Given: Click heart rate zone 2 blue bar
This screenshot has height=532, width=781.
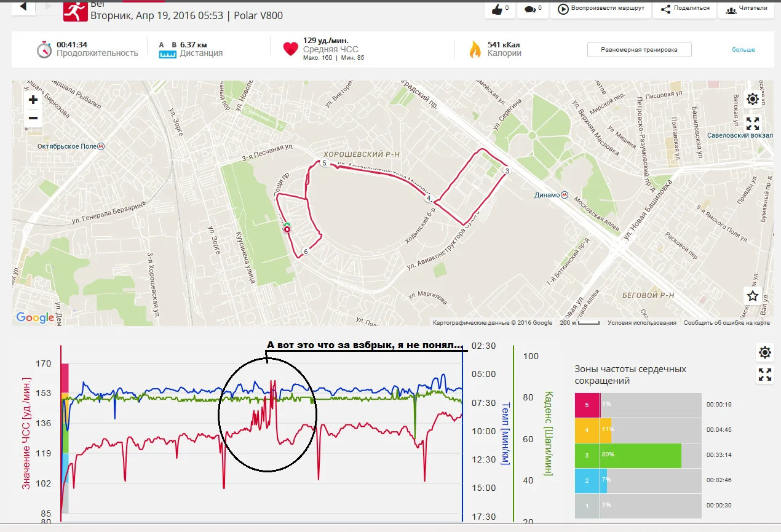Looking at the screenshot, I should tap(591, 480).
